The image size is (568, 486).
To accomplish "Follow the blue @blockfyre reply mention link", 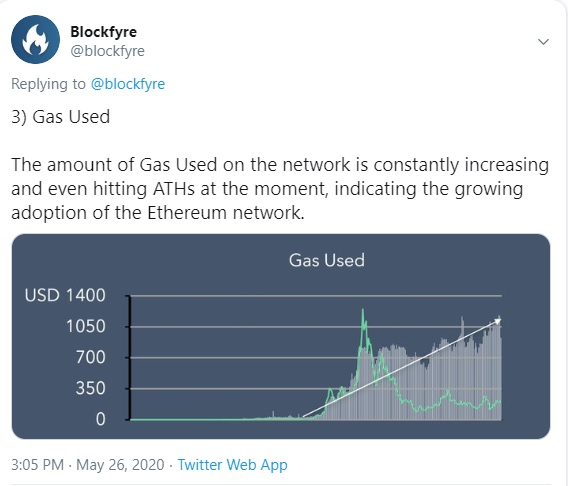I will pos(128,84).
